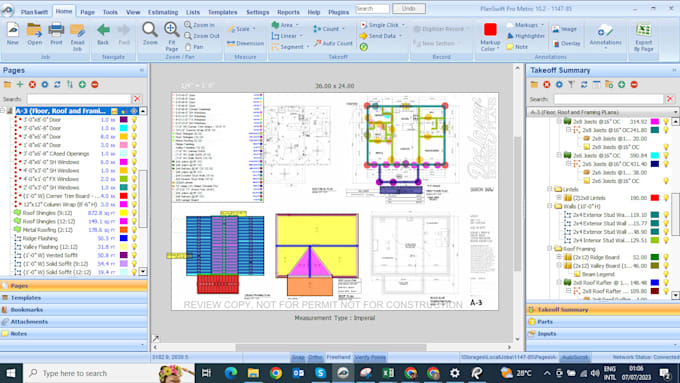The image size is (680, 383).
Task: Open the Tools ribbon tab
Action: [110, 12]
